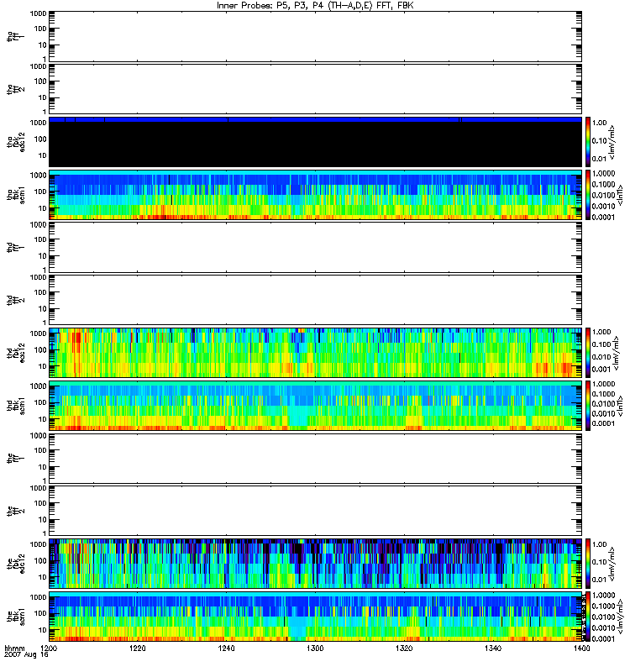Click the 'thd fbk edc12' y-axis title

[x=16, y=353]
